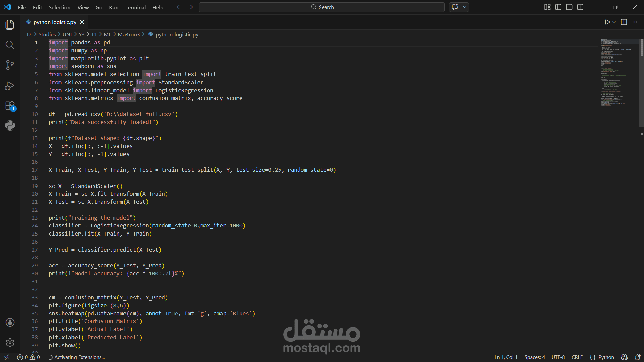Open the Run and Debug view
The height and width of the screenshot is (362, 644).
click(x=10, y=86)
